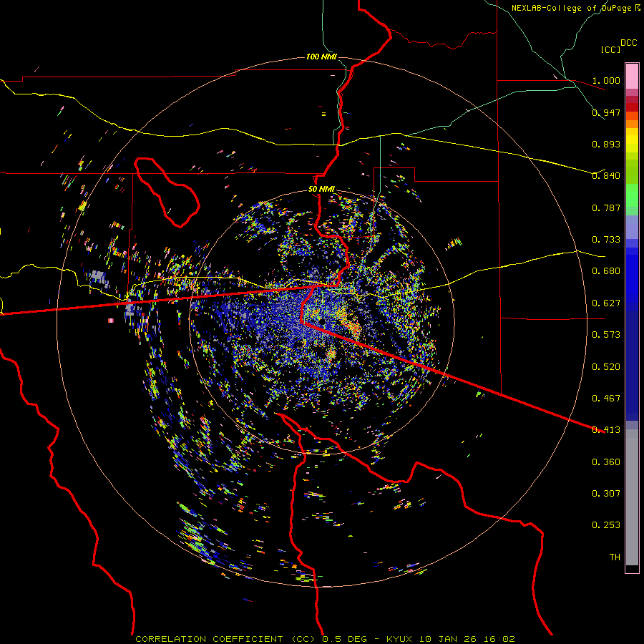This screenshot has width=644, height=644.
Task: Click the 100 NMI range ring label
Action: 321,57
